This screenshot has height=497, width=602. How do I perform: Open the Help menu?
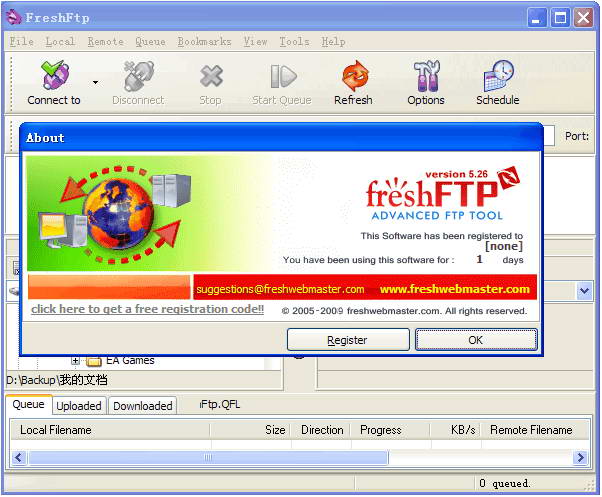click(x=333, y=41)
